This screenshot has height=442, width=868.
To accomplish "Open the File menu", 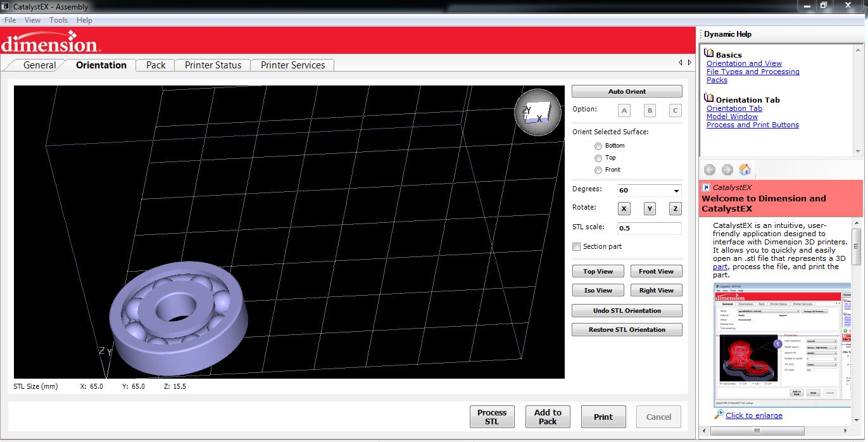I will pos(10,20).
